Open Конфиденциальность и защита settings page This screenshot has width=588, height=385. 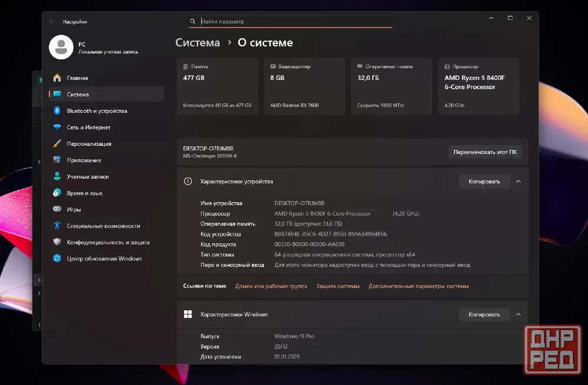pyautogui.click(x=106, y=242)
